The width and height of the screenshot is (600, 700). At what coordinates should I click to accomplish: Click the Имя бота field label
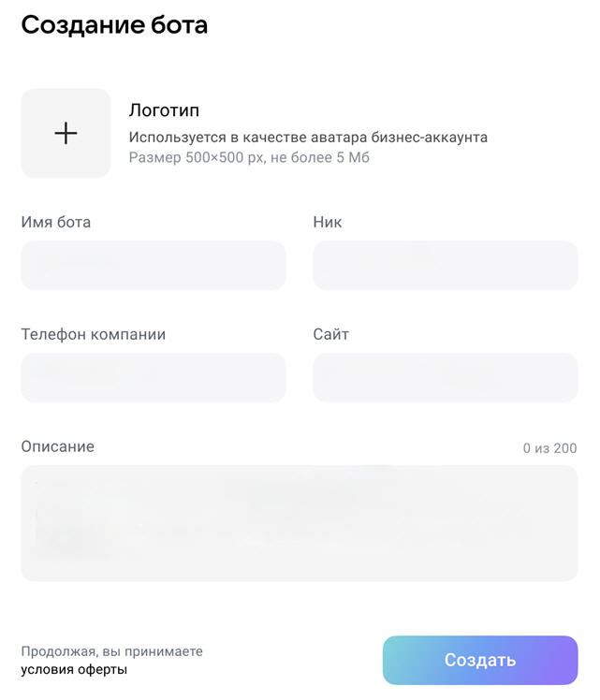[x=56, y=223]
